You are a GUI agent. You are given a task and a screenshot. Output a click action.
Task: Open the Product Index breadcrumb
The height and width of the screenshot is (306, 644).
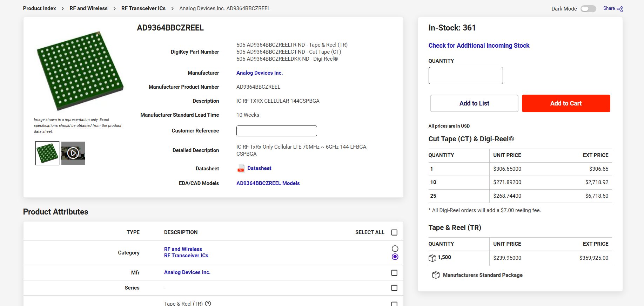coord(39,8)
